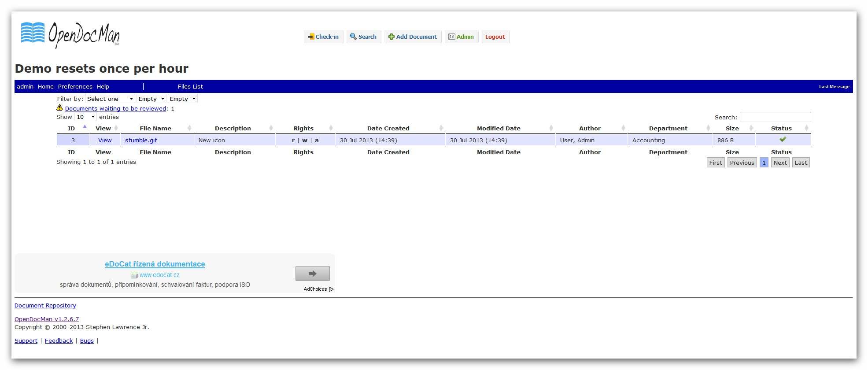Select page 1 in the pagination
This screenshot has height=370, width=868.
(764, 163)
